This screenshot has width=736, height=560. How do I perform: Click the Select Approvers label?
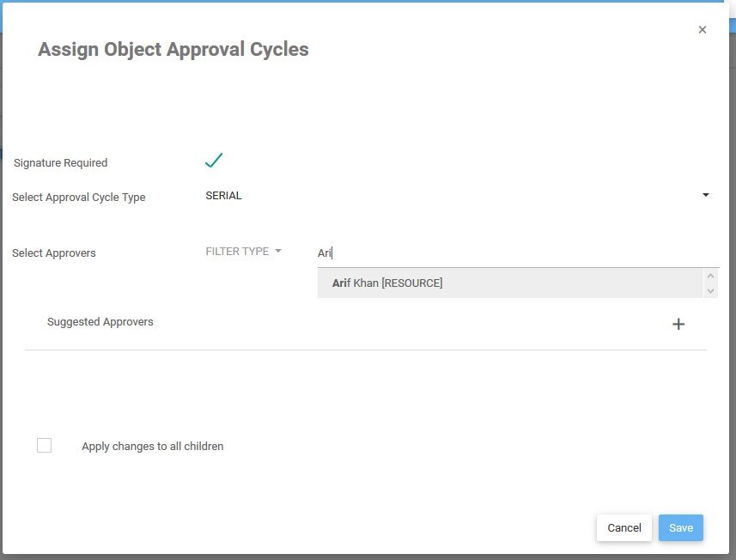pos(54,253)
